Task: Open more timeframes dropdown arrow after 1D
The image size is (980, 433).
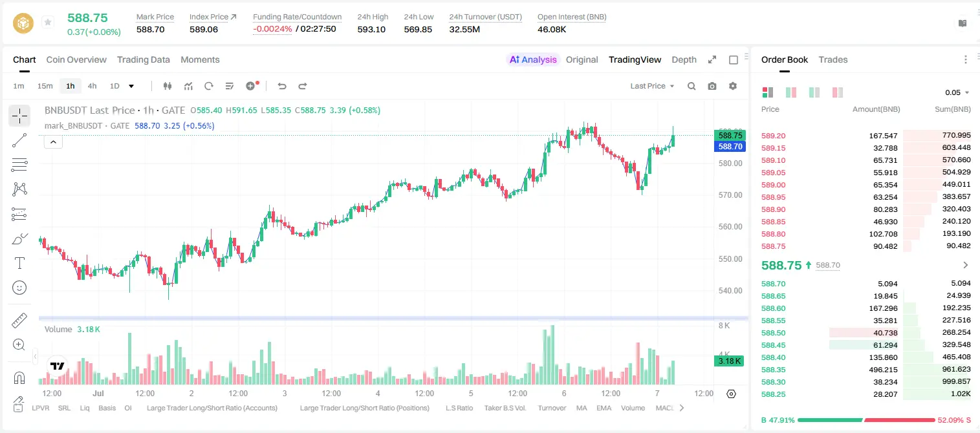Action: click(131, 86)
